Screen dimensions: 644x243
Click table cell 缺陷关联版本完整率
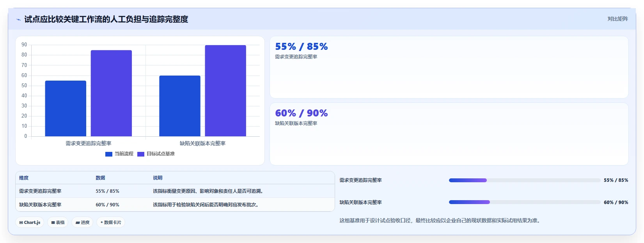[x=40, y=205]
